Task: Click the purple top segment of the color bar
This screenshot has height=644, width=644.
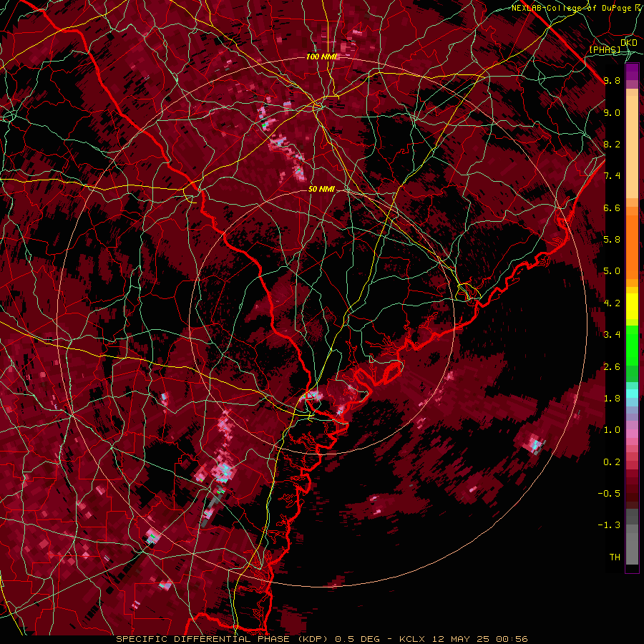Action: click(x=632, y=72)
